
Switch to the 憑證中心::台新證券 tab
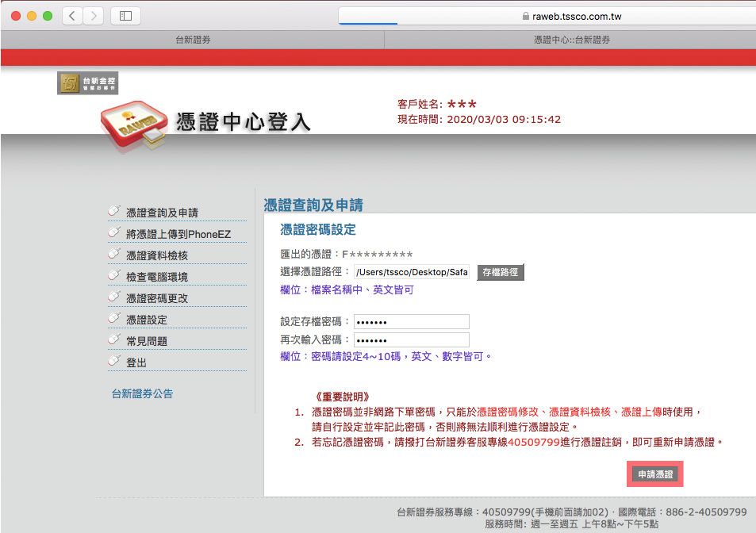(571, 40)
